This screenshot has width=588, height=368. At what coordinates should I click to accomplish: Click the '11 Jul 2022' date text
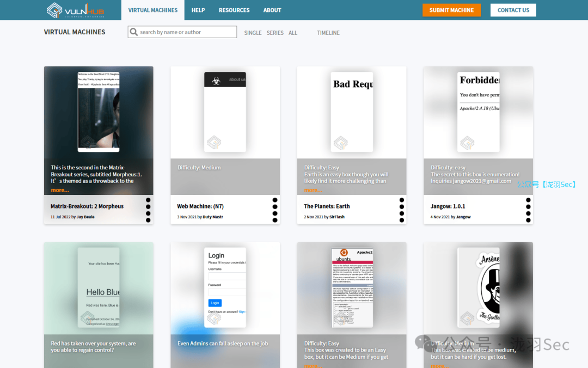60,217
